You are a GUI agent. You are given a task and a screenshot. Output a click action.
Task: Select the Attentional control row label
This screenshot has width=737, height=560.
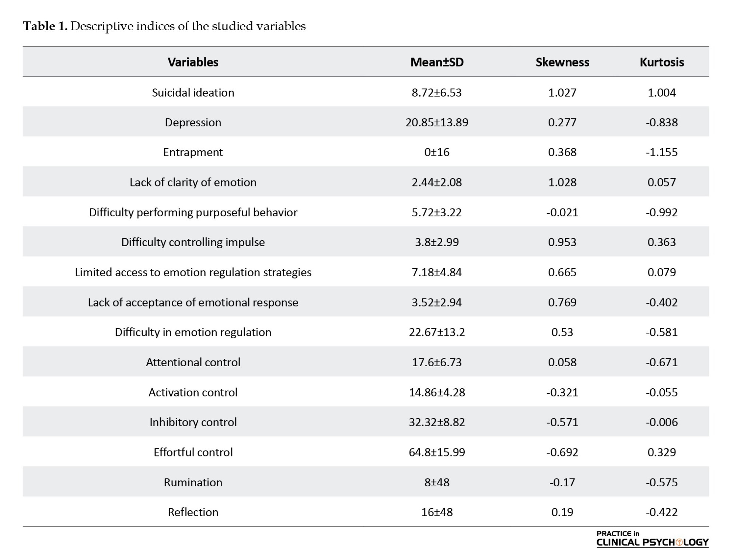coord(193,362)
